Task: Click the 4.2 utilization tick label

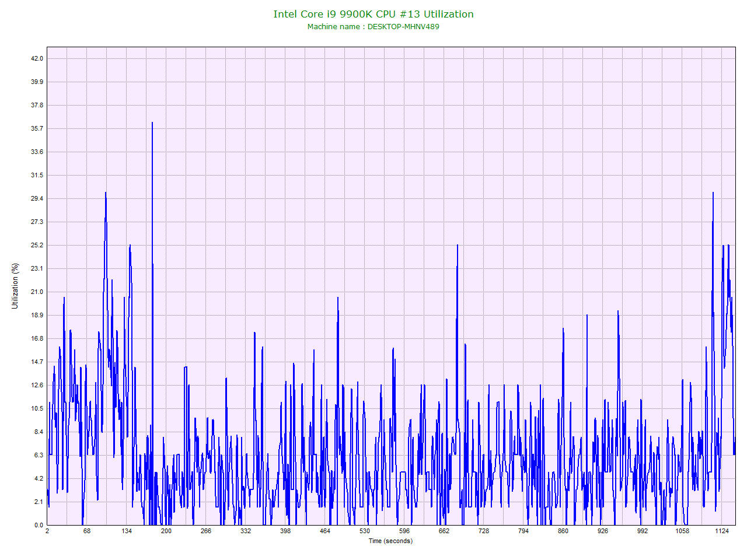Action: pyautogui.click(x=39, y=478)
